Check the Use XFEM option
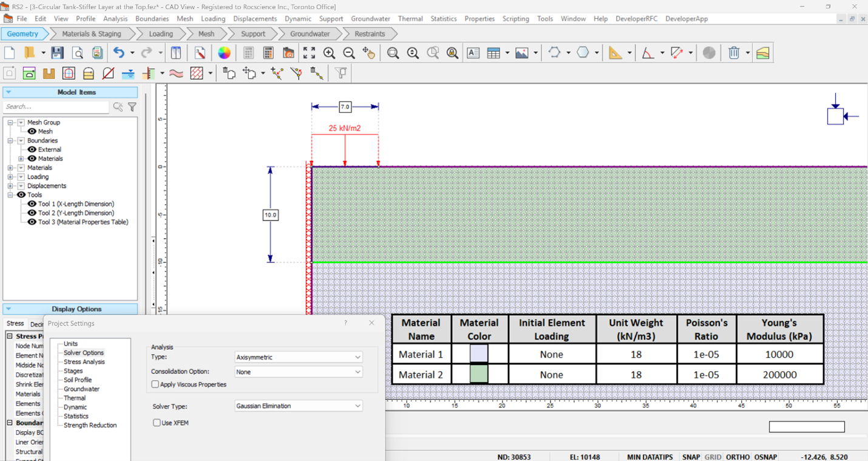 (155, 423)
